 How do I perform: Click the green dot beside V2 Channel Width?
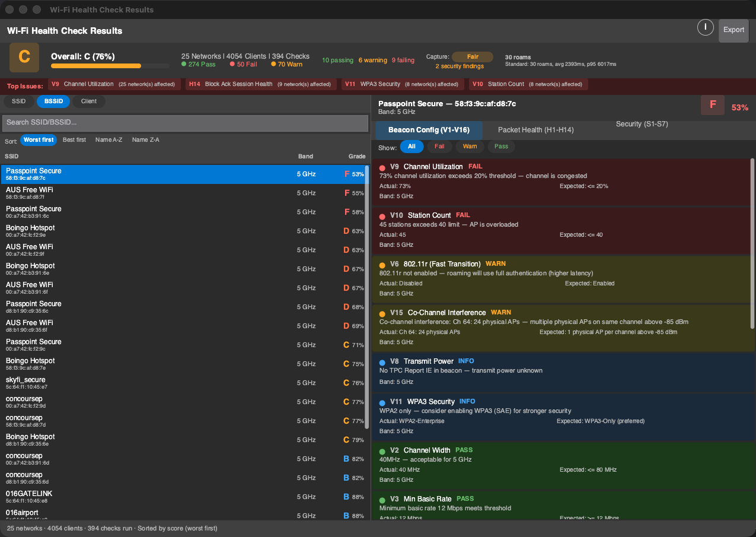pyautogui.click(x=382, y=451)
